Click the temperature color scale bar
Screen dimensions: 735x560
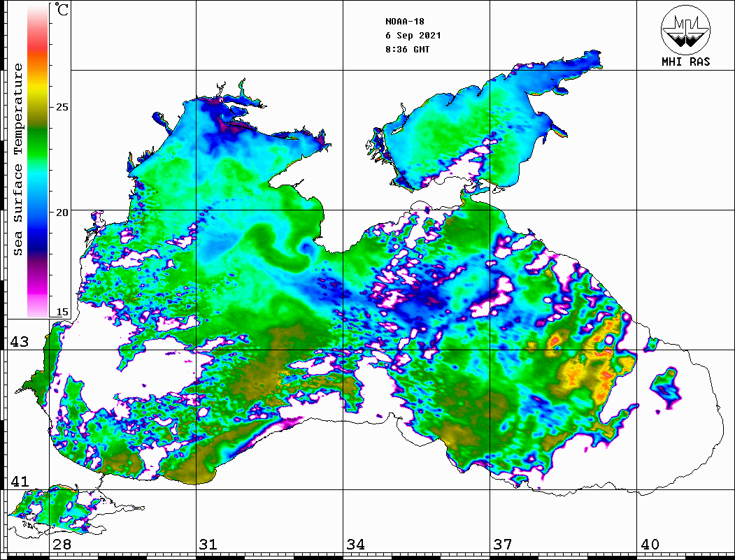(38, 160)
